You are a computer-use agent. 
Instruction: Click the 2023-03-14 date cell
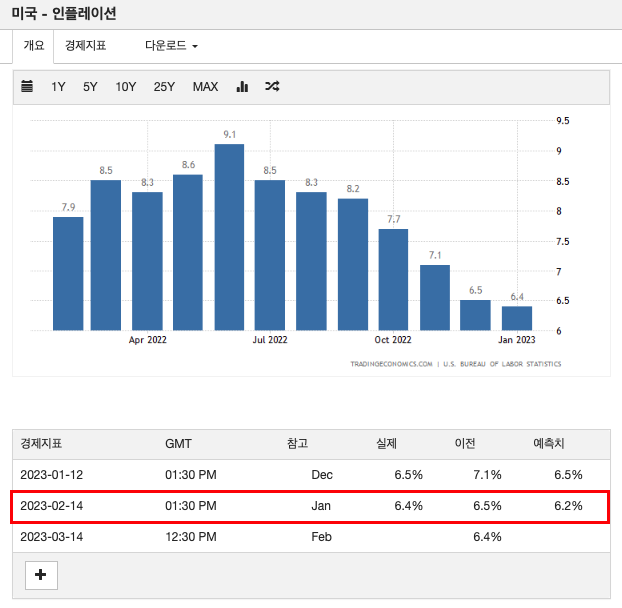pos(52,537)
